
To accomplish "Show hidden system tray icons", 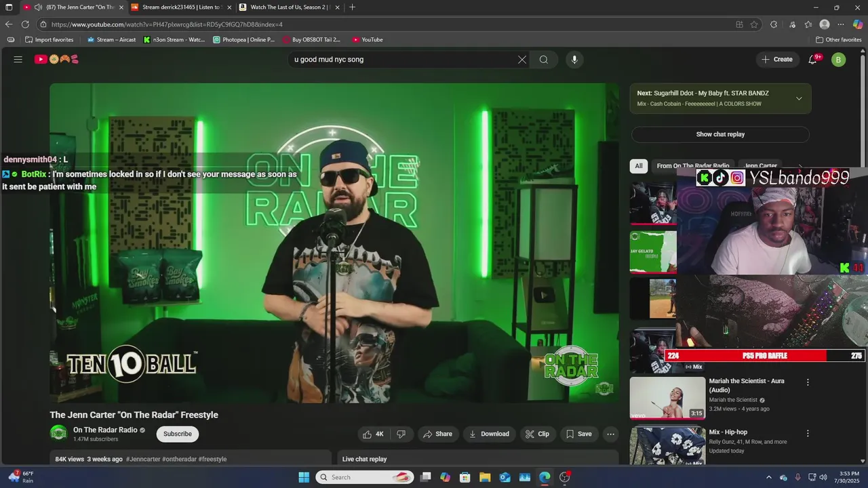I will pyautogui.click(x=769, y=477).
